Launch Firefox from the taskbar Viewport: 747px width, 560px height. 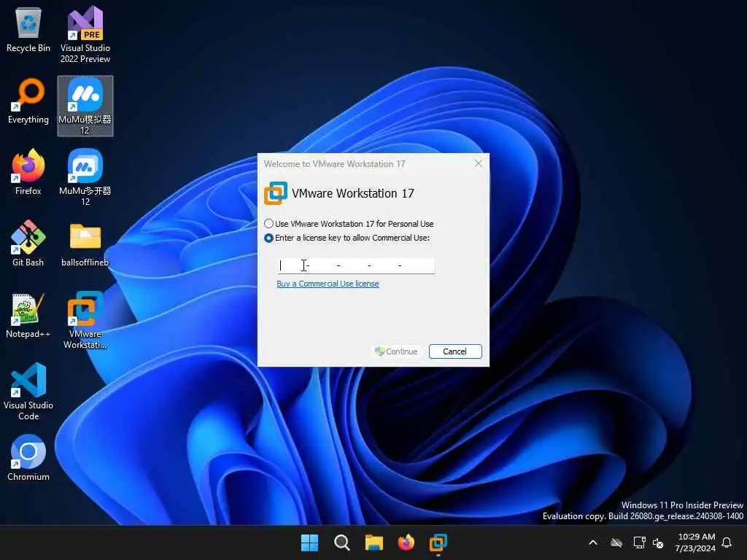[406, 542]
